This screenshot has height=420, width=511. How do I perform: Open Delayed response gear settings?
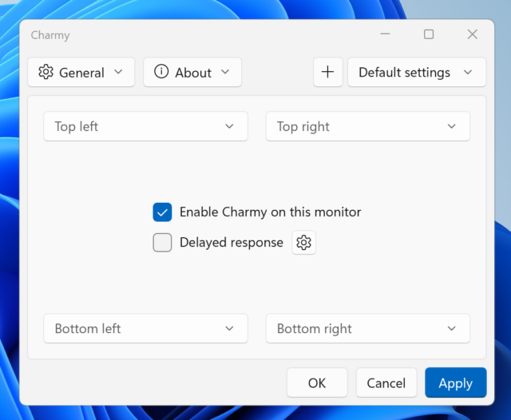tap(303, 243)
